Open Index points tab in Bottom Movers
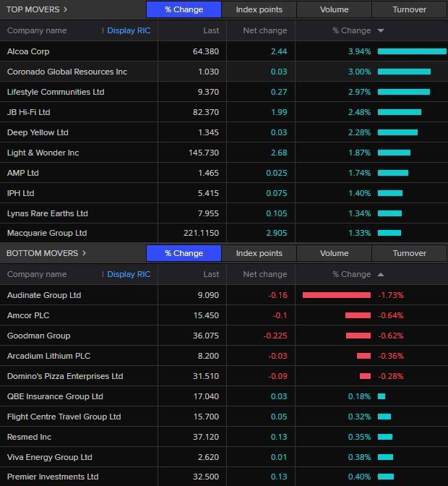This screenshot has width=448, height=486. pos(259,253)
